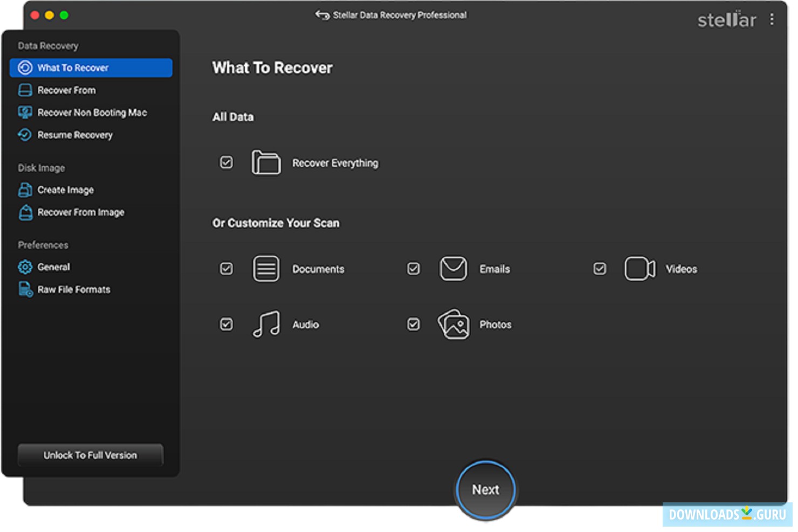Click the Videos camera icon
Image resolution: width=798 pixels, height=532 pixels.
[x=639, y=268]
